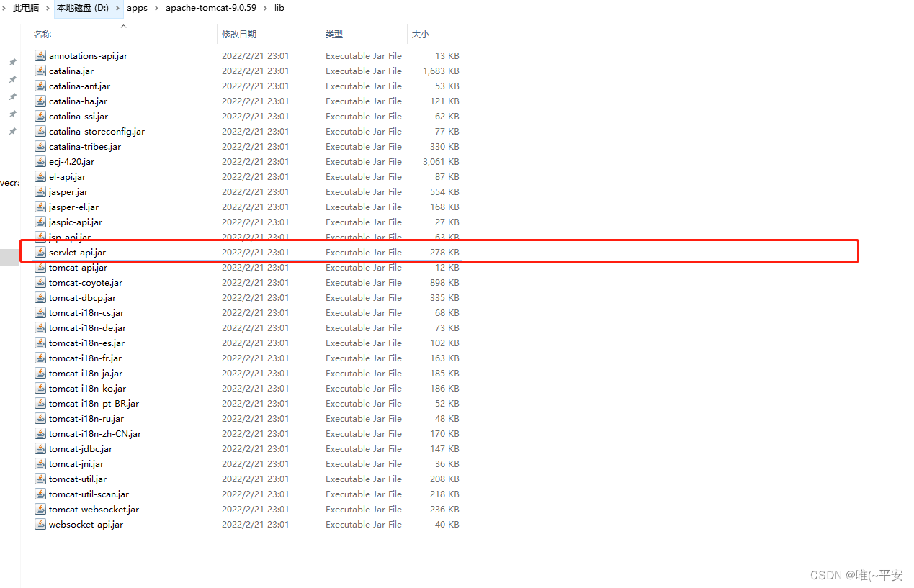Select the file name tomcat-i18n-fr.jar

[x=85, y=358]
